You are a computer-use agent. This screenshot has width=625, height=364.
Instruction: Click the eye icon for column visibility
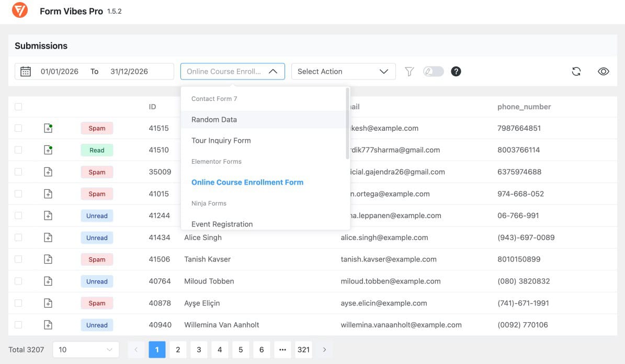point(604,71)
